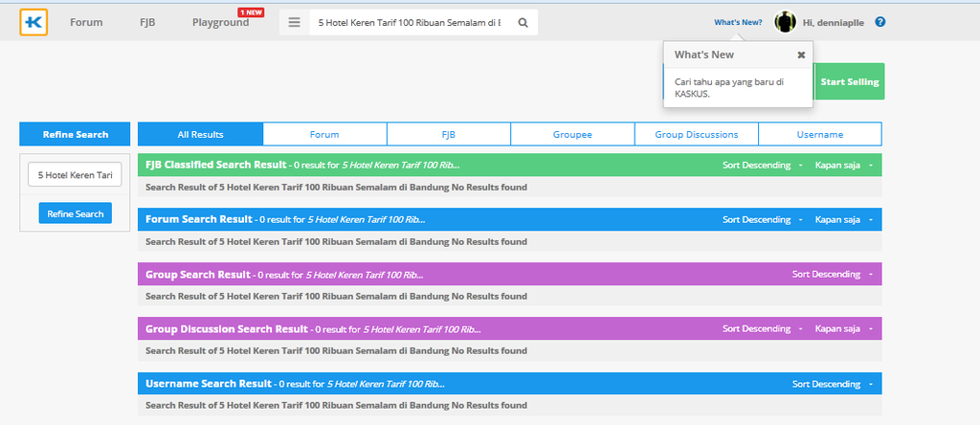Switch to the Group Discussions tab
980x425 pixels.
[x=697, y=134]
